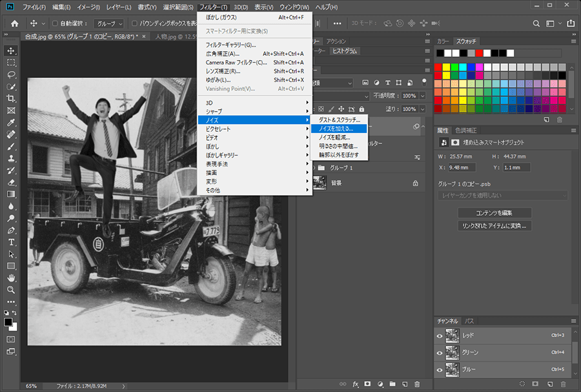The height and width of the screenshot is (392, 581).
Task: Select the Zoom tool in the toolbar
Action: [x=11, y=290]
